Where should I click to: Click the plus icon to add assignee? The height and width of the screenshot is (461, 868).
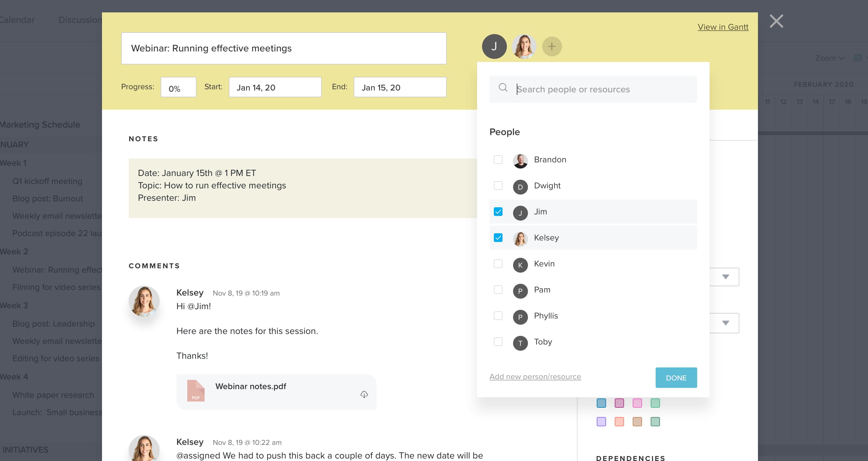pyautogui.click(x=551, y=46)
